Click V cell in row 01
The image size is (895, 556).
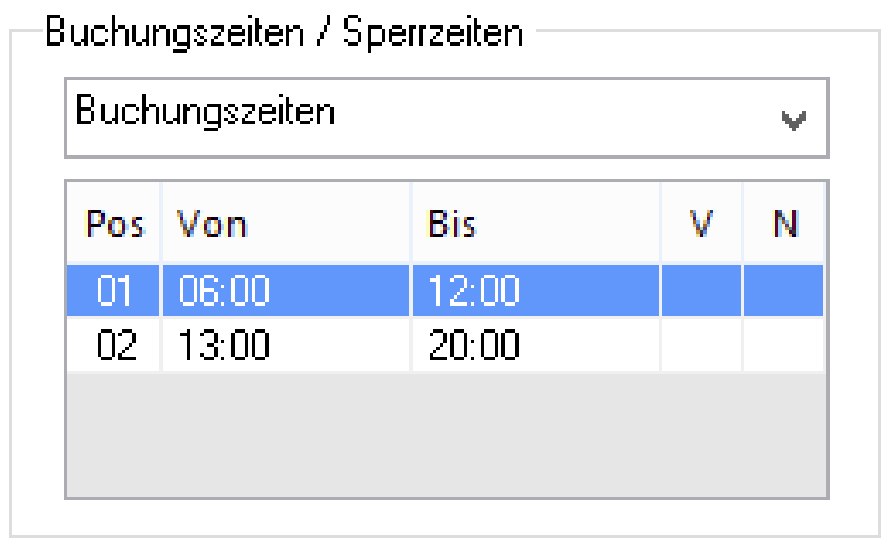(701, 291)
